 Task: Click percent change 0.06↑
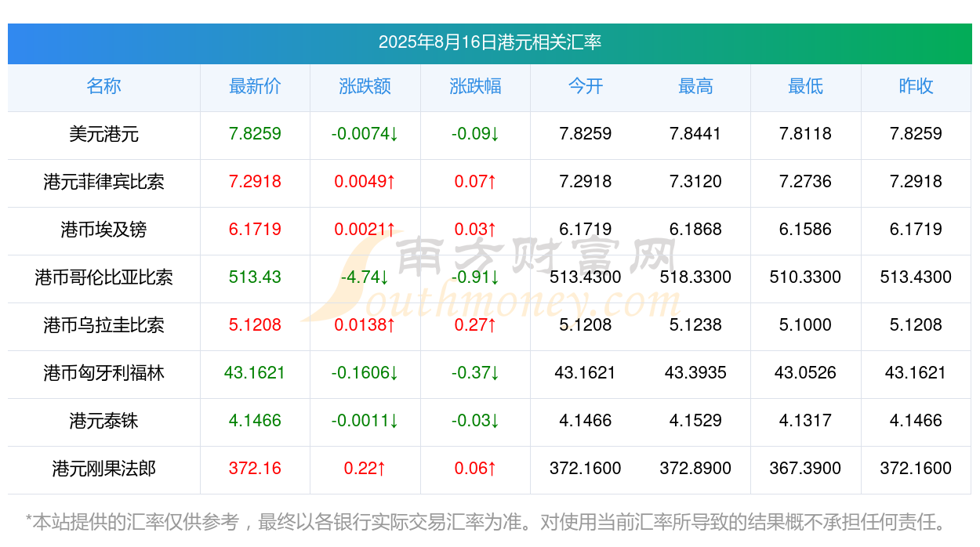click(475, 469)
